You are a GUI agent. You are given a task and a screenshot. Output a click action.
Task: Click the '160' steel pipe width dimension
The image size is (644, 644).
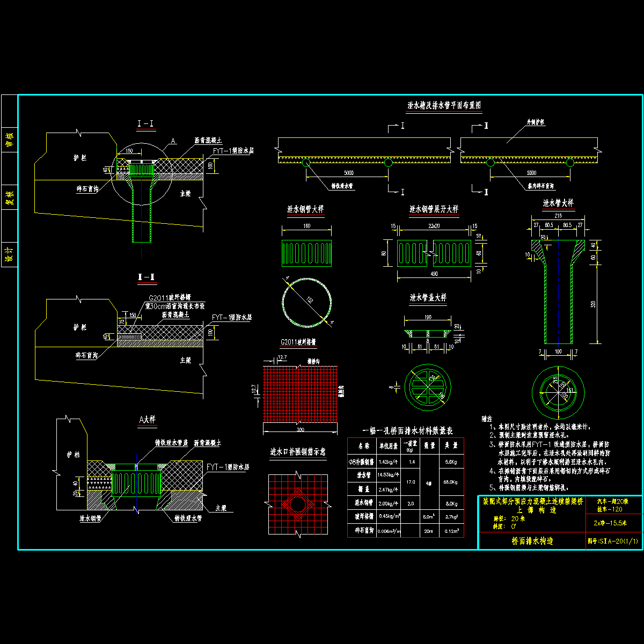click(306, 226)
